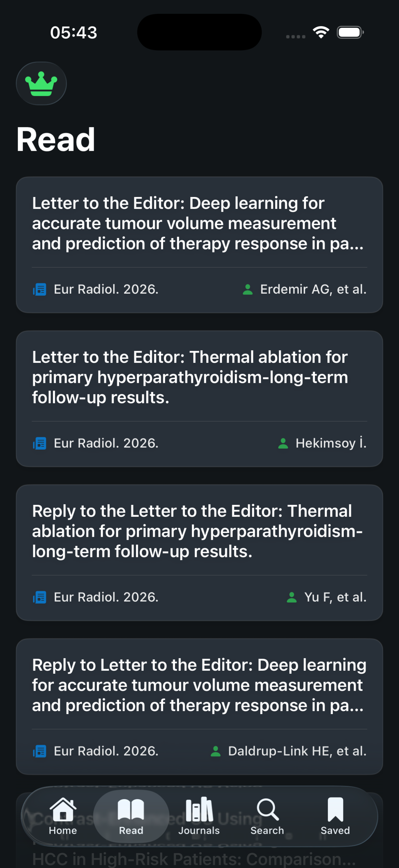Viewport: 399px width, 868px height.
Task: Tap the Wi-Fi status icon
Action: (321, 32)
